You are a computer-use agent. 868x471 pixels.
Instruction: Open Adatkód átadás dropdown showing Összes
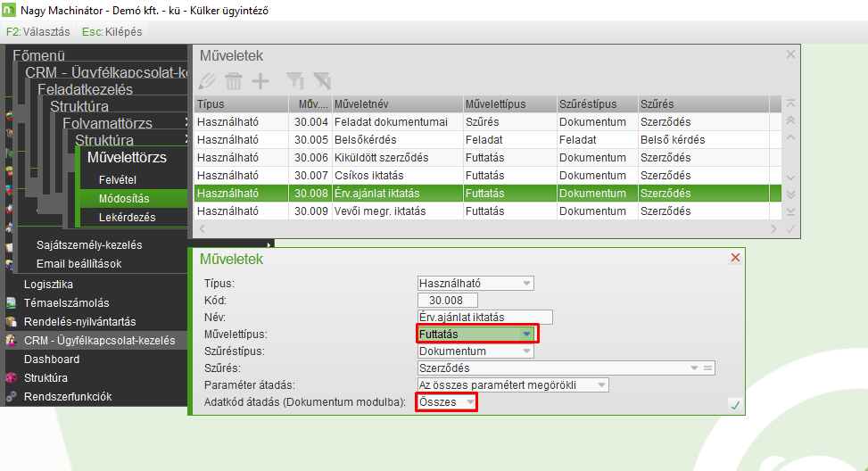pos(470,401)
